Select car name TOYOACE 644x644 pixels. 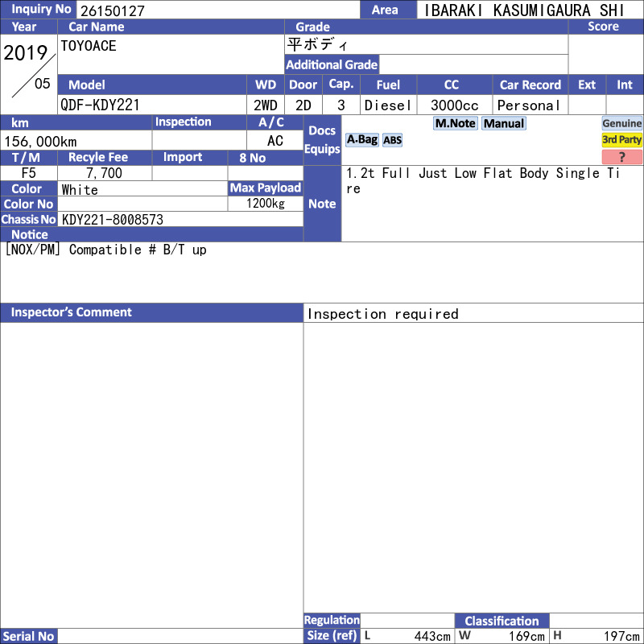click(89, 46)
